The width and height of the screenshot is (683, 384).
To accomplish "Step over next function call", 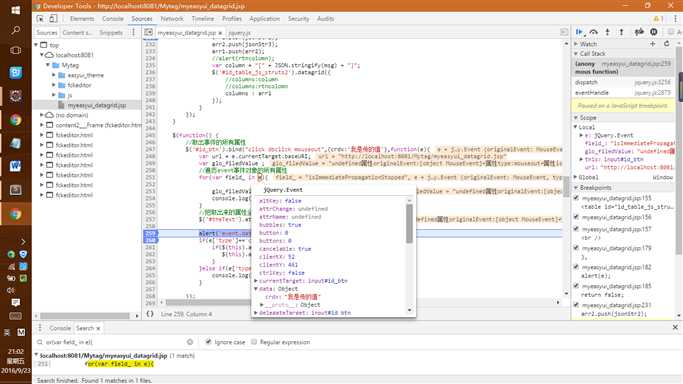I will pyautogui.click(x=593, y=32).
